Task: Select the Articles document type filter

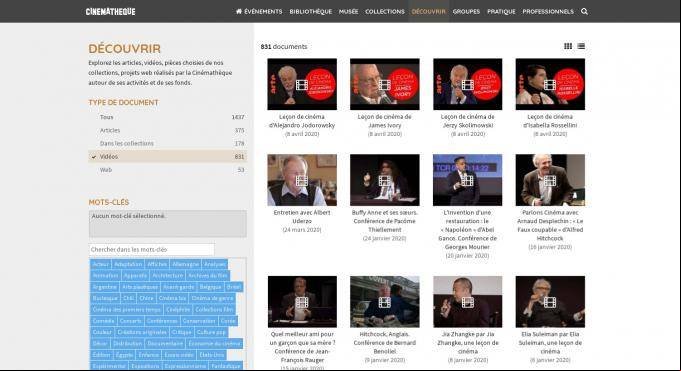Action: tap(167, 130)
